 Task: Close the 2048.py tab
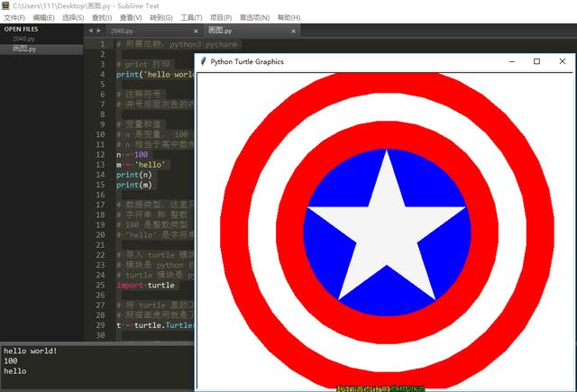(x=196, y=32)
